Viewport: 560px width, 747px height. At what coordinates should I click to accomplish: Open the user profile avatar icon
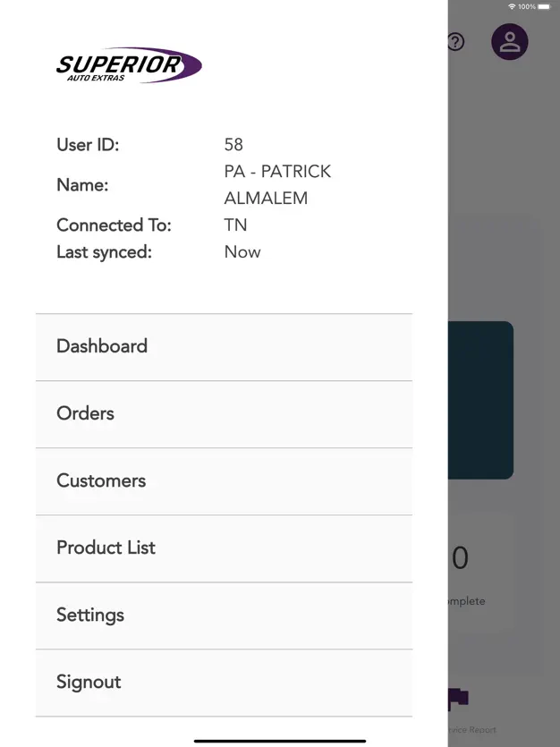510,42
